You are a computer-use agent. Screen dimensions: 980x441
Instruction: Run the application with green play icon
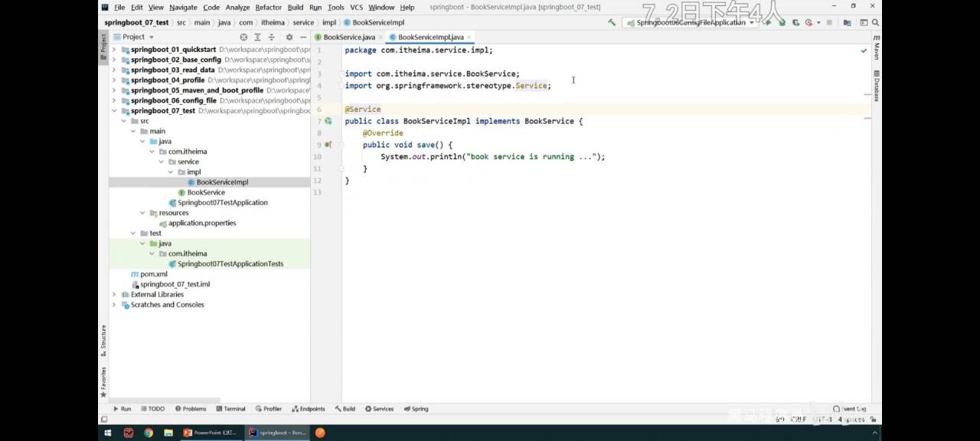point(768,22)
